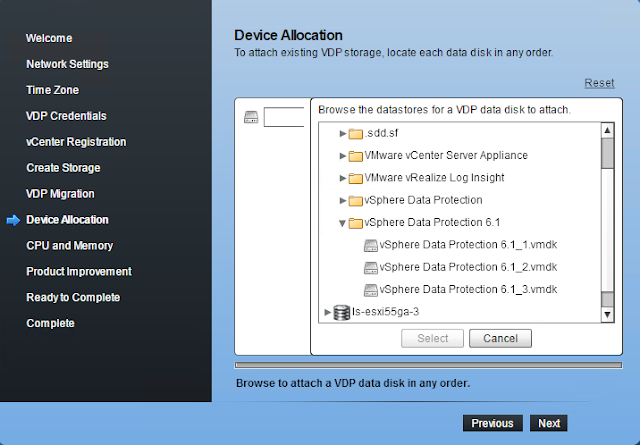Go to the Network Settings step

click(67, 64)
